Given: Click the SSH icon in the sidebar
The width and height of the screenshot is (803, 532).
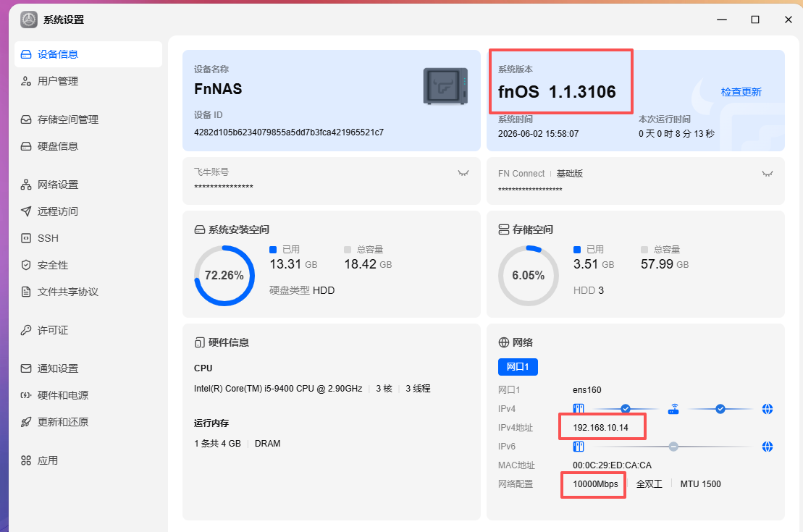Looking at the screenshot, I should [26, 238].
